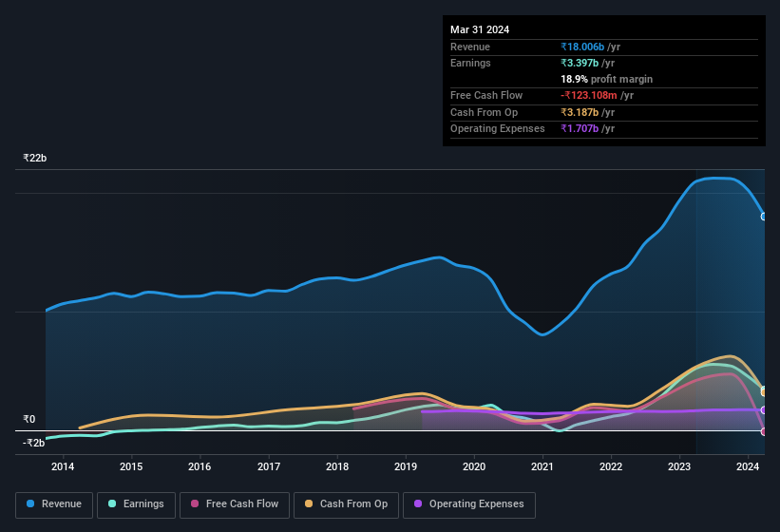
Task: Hide the Operating Expenses legend series
Action: point(469,504)
